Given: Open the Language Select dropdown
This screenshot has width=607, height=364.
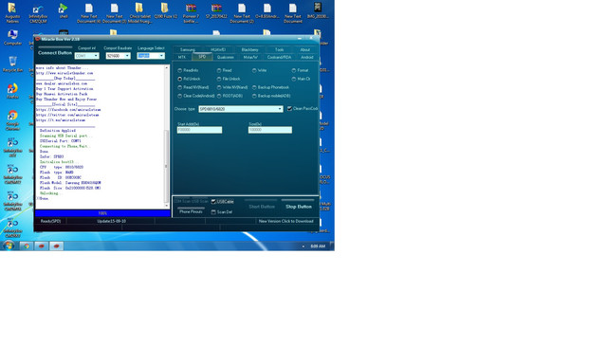Looking at the screenshot, I should pos(151,56).
